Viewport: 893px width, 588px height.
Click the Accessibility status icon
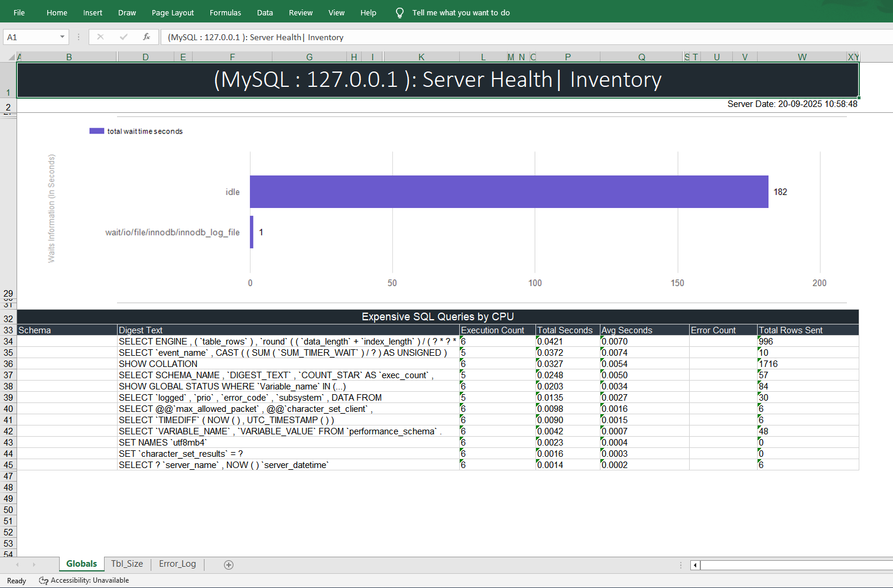(x=43, y=580)
